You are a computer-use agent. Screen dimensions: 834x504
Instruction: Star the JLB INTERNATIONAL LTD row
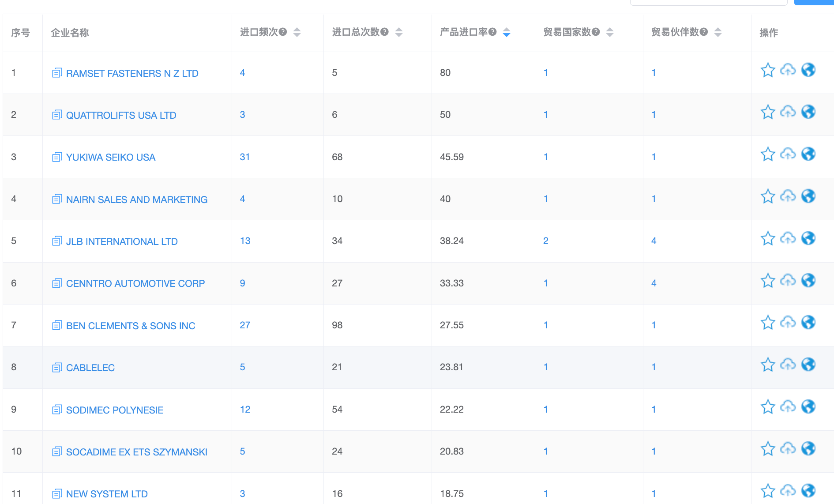coord(768,239)
